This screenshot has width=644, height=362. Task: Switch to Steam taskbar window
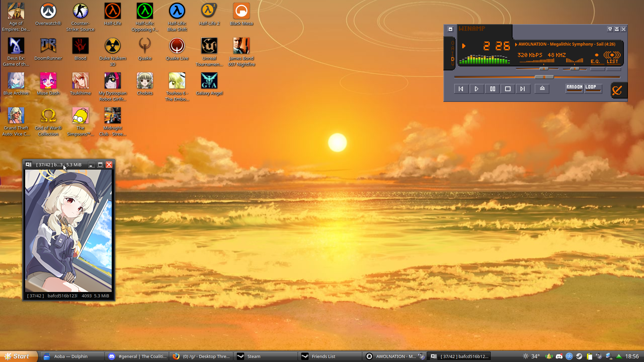(x=266, y=356)
